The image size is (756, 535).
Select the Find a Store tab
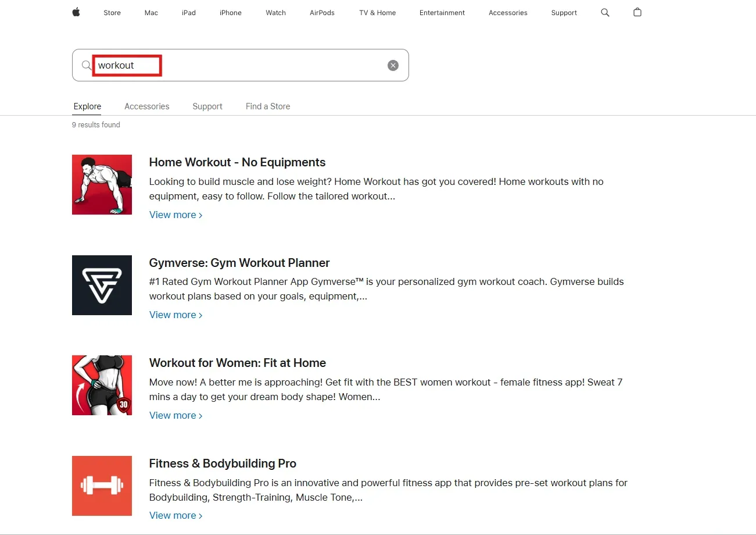267,106
